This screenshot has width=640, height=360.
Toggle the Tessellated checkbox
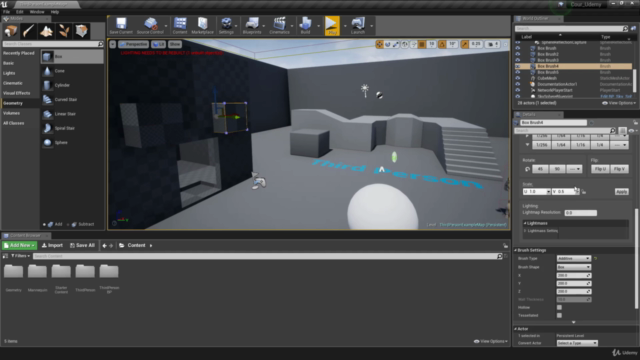(x=559, y=316)
